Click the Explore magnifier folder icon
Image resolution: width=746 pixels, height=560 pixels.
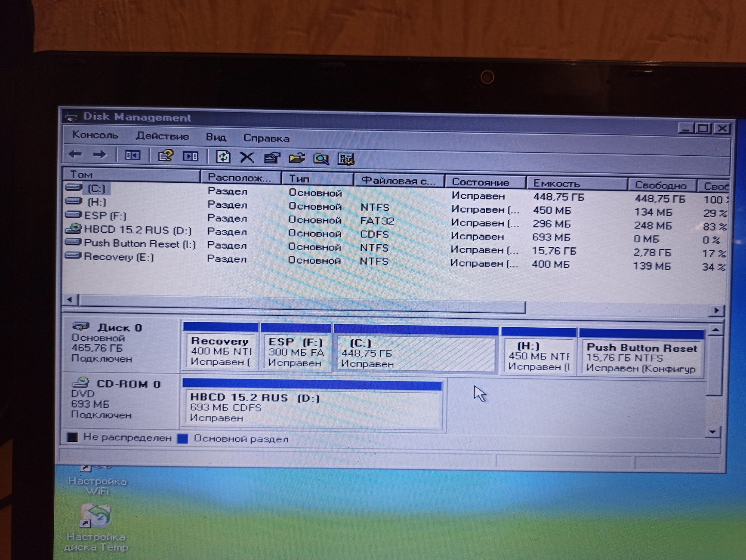(x=321, y=159)
